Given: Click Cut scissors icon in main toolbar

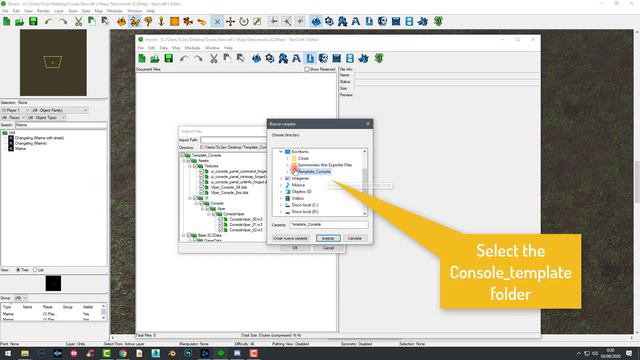Looking at the screenshot, I should pyautogui.click(x=78, y=22).
